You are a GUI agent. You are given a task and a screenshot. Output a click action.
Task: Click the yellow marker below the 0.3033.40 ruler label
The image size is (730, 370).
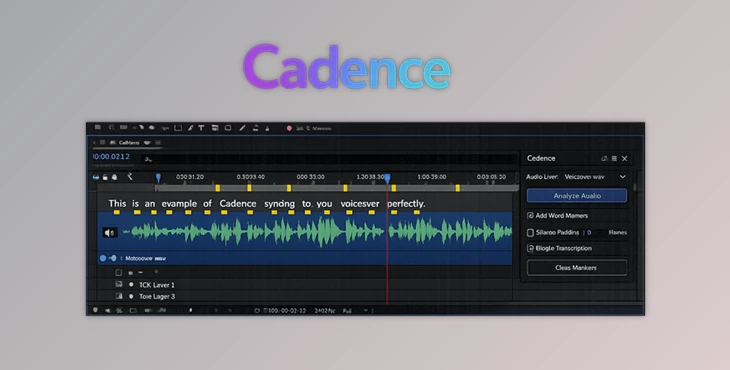coord(250,188)
